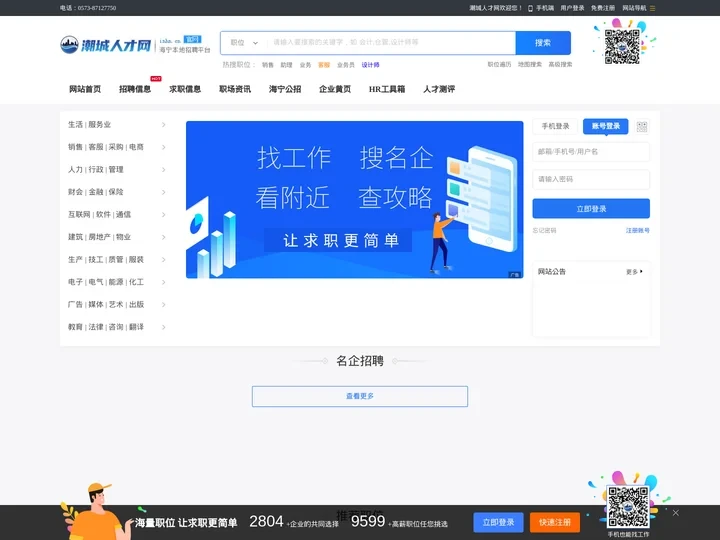Open 求职信息 navigation item
The height and width of the screenshot is (540, 720).
[185, 89]
